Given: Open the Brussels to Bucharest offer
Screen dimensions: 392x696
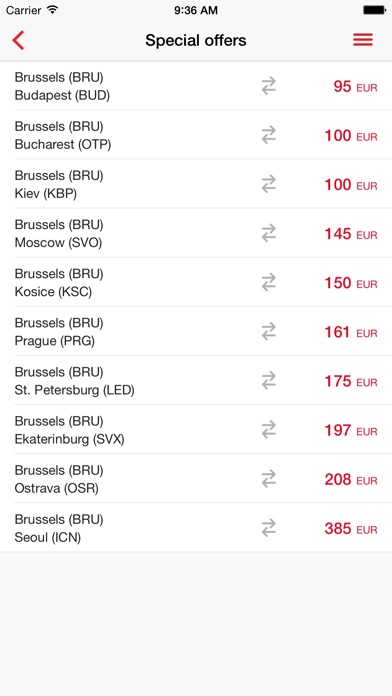Looking at the screenshot, I should click(x=196, y=135).
